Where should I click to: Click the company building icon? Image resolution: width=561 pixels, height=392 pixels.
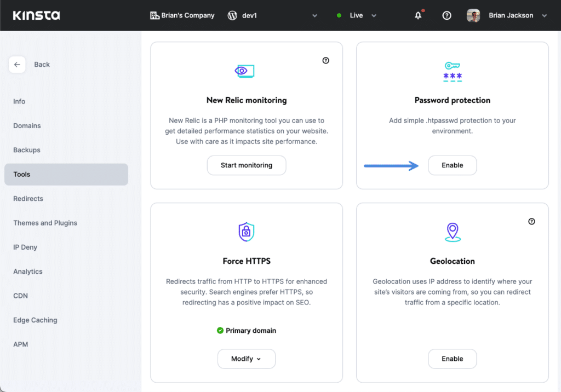click(x=154, y=15)
